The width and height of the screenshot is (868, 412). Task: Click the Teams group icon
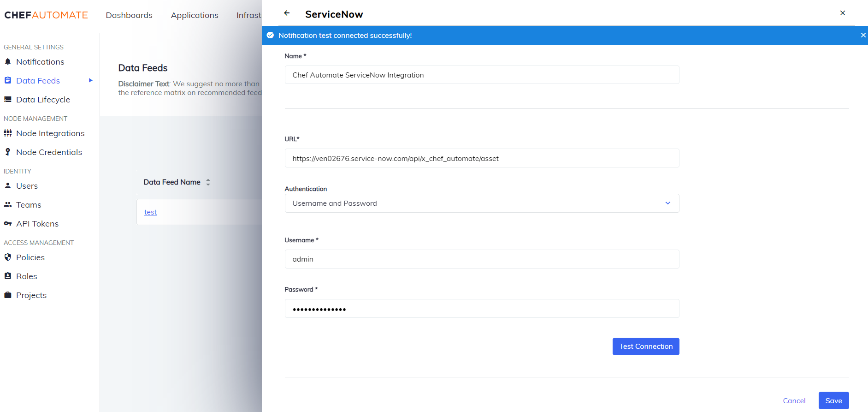click(8, 204)
